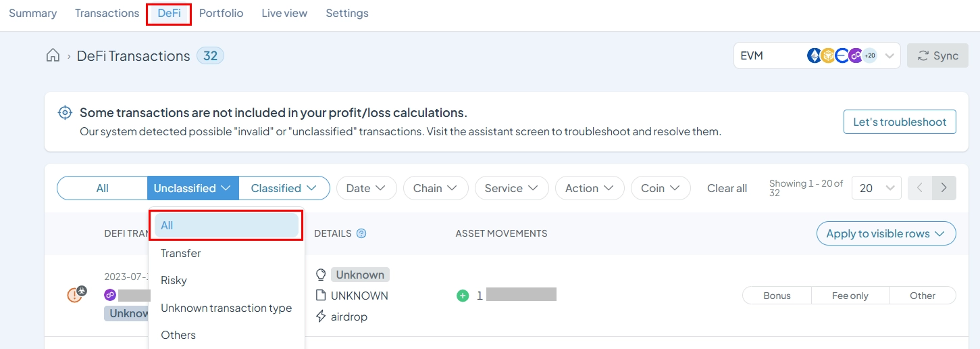Go to the Portfolio tab
The image size is (980, 349).
[x=221, y=14]
